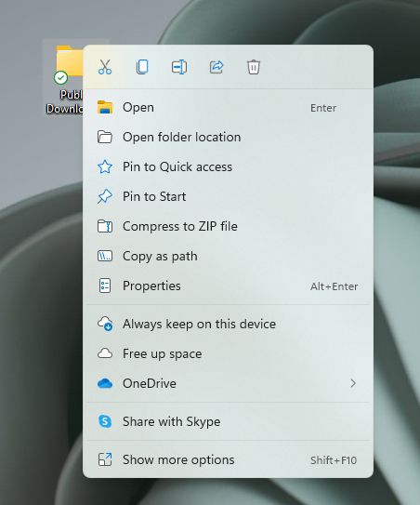Image resolution: width=420 pixels, height=505 pixels.
Task: Click the Delete trash can icon
Action: [x=254, y=67]
